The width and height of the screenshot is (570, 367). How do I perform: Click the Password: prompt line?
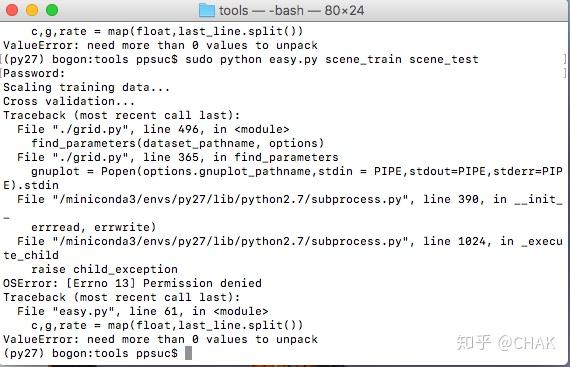click(34, 73)
